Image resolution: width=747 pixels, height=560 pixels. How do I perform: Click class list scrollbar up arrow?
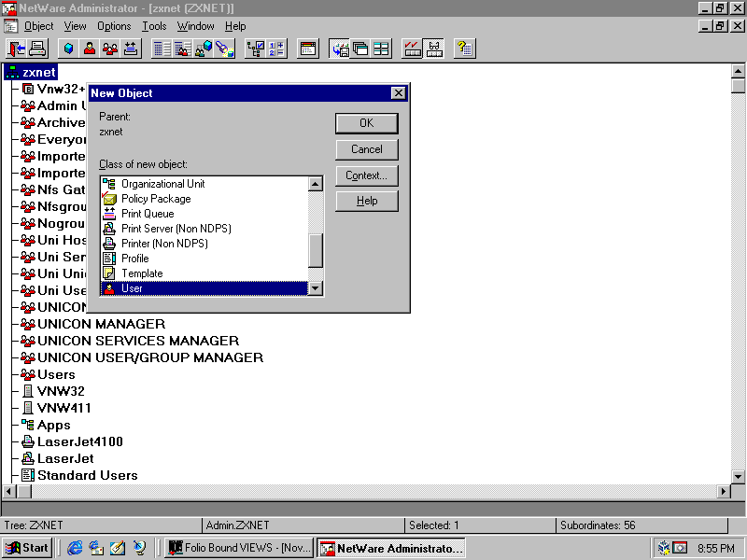pyautogui.click(x=316, y=184)
